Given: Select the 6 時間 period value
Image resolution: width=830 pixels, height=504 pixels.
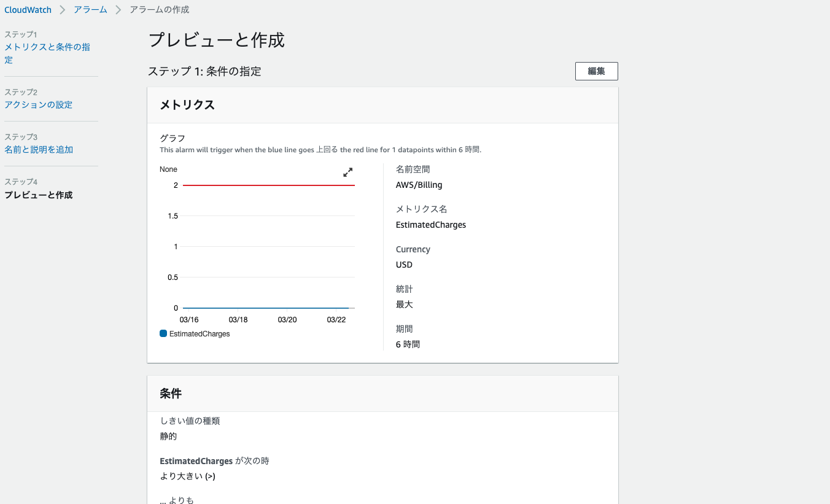Looking at the screenshot, I should [408, 344].
